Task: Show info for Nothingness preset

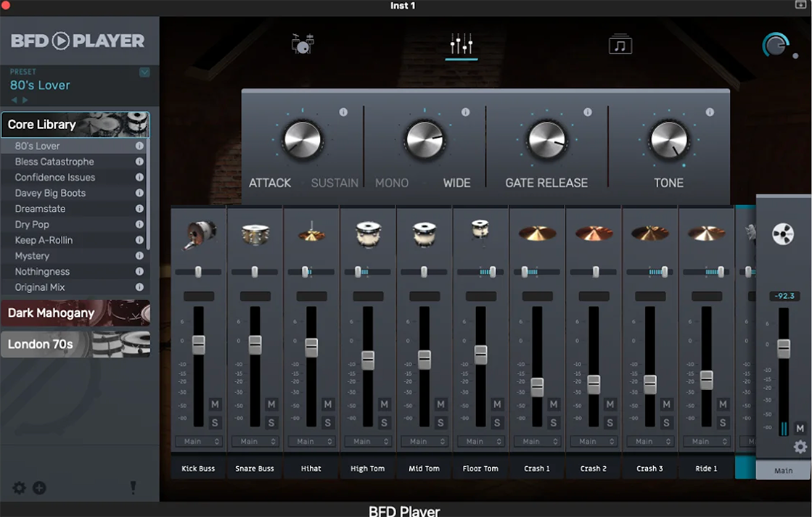Action: point(139,271)
